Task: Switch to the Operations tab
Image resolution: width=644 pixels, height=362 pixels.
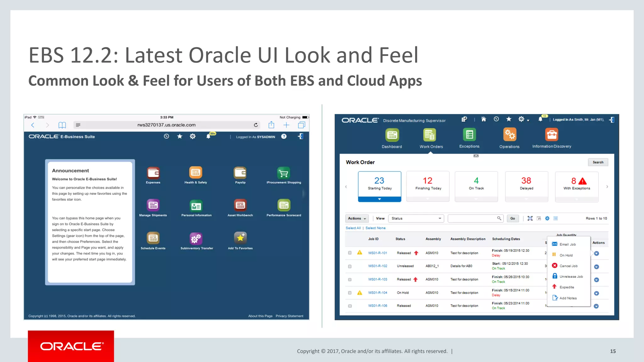Action: coord(509,138)
